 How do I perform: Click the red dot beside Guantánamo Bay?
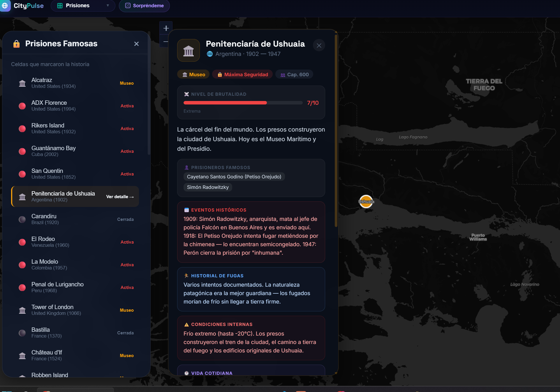tap(22, 151)
